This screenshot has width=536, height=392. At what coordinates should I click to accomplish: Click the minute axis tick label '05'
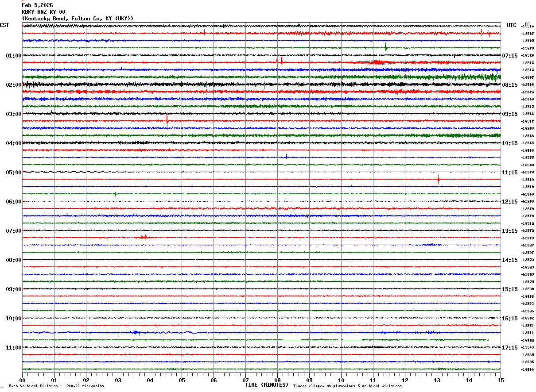click(x=182, y=380)
